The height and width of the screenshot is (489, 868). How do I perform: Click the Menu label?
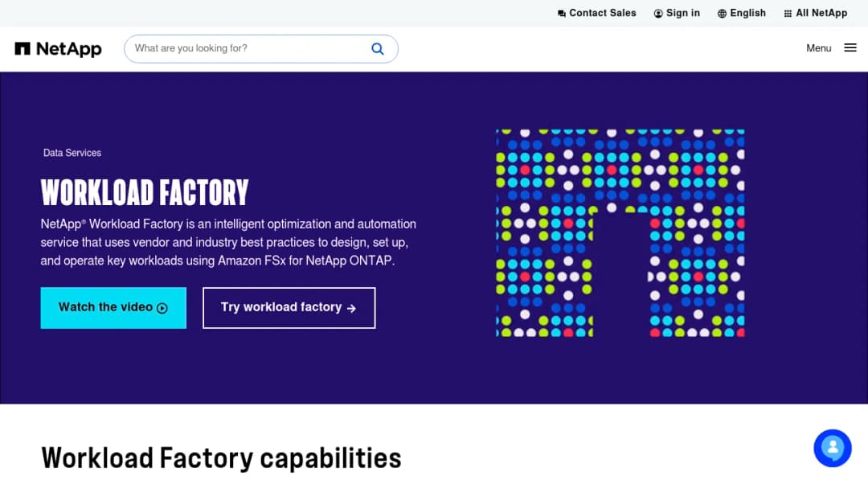click(x=818, y=48)
